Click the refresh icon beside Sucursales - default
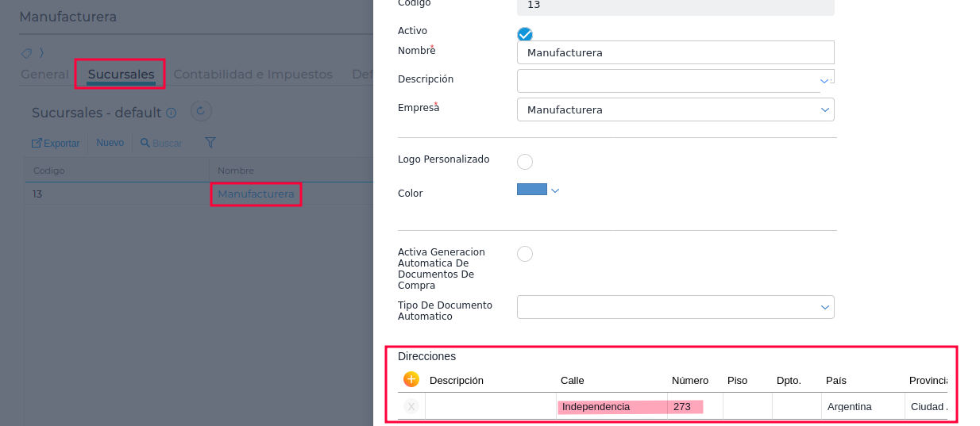This screenshot has height=426, width=980. tap(200, 112)
